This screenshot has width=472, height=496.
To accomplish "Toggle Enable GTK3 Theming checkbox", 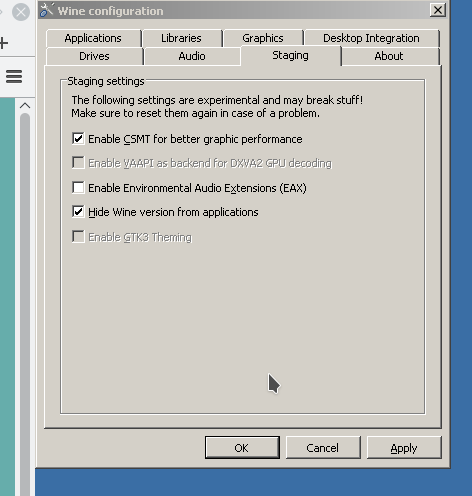I will [78, 237].
